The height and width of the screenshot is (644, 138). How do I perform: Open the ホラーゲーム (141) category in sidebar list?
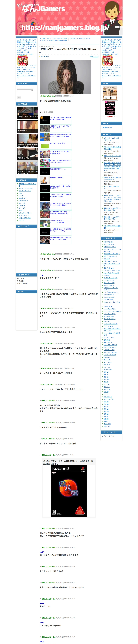pos(109,283)
